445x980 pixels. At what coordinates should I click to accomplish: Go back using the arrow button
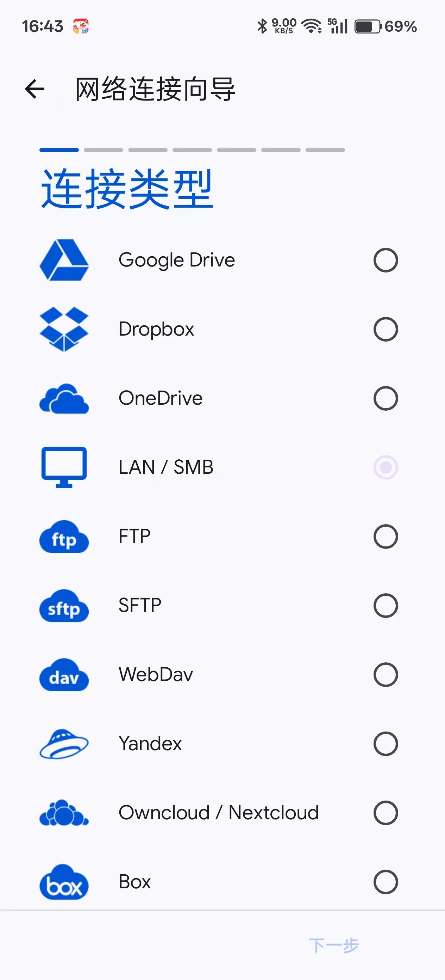35,89
